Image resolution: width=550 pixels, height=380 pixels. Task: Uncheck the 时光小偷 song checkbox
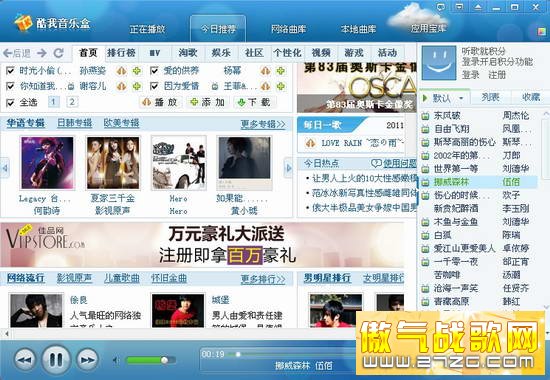tap(11, 71)
